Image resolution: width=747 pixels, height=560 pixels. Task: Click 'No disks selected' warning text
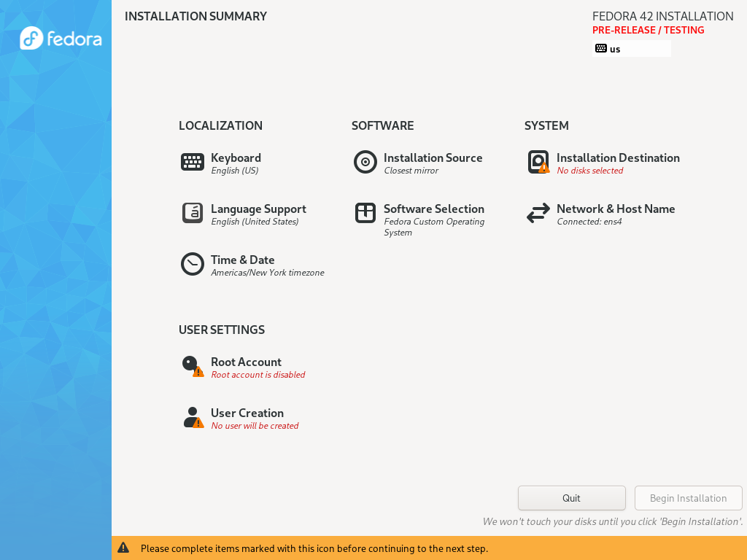589,171
